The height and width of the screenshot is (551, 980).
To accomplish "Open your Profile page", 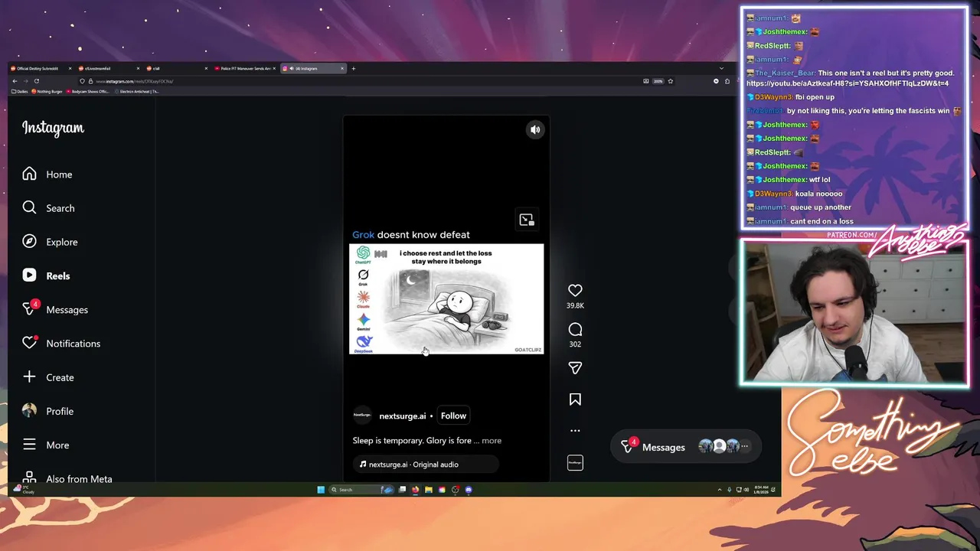I will tap(48, 411).
